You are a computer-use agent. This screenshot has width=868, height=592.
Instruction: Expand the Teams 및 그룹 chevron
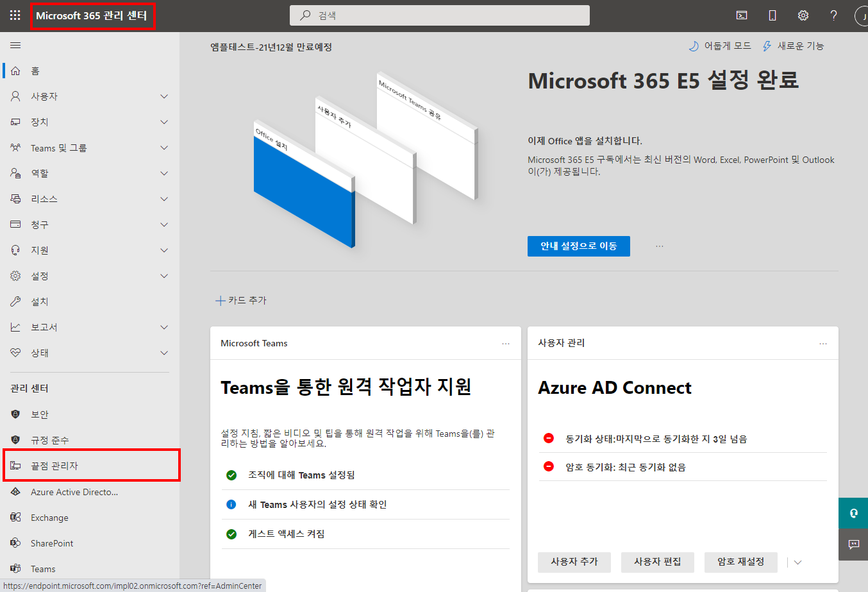(164, 148)
